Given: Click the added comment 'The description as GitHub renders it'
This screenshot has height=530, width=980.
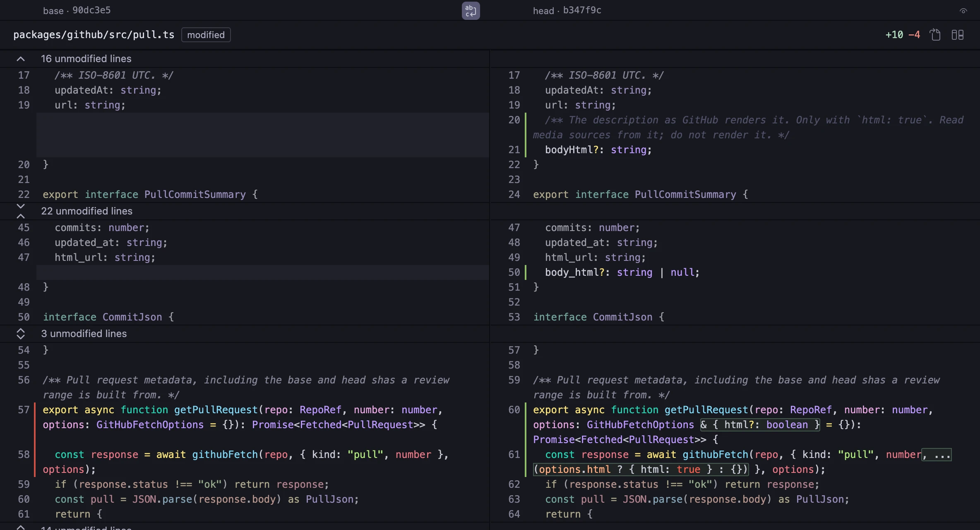Looking at the screenshot, I should point(679,120).
